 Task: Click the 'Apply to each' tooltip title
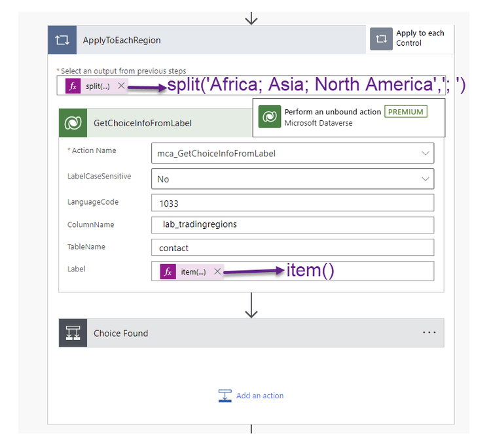pos(420,33)
